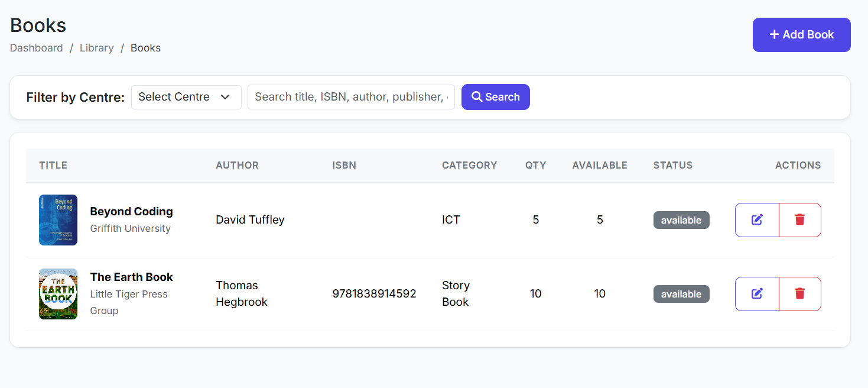Click the Beyond Coding title
The width and height of the screenshot is (868, 388).
pos(131,212)
